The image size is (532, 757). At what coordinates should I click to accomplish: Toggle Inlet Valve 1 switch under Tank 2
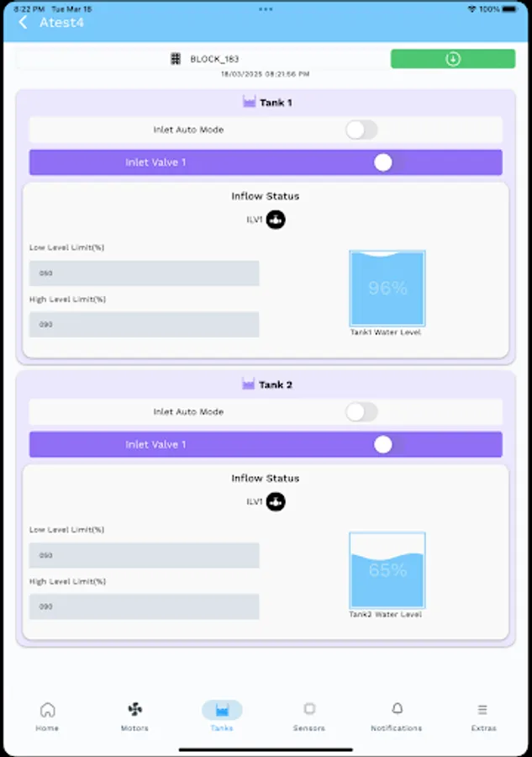[x=382, y=444]
